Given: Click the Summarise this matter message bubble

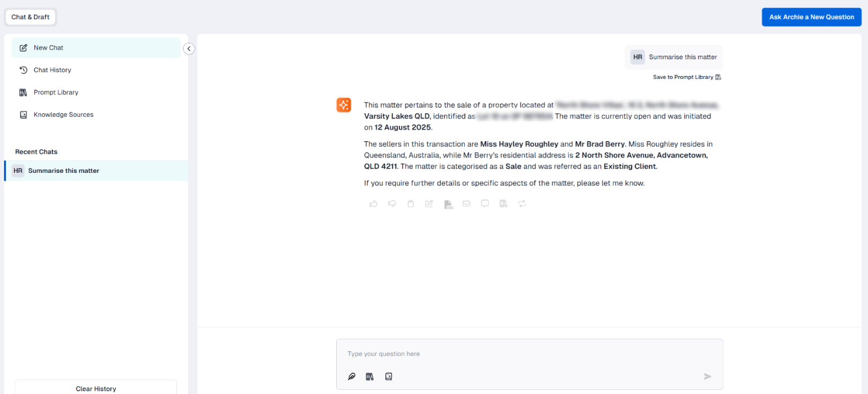Looking at the screenshot, I should click(x=674, y=57).
